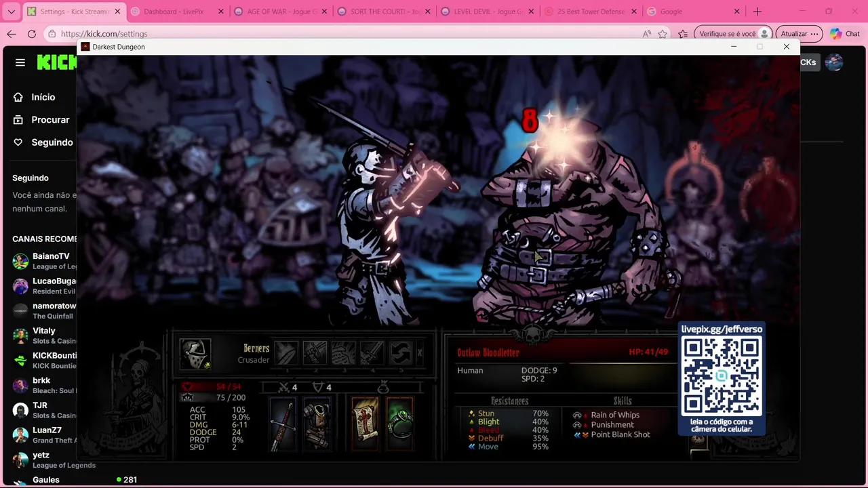Click the trinket bag icon
The width and height of the screenshot is (868, 488).
[383, 387]
